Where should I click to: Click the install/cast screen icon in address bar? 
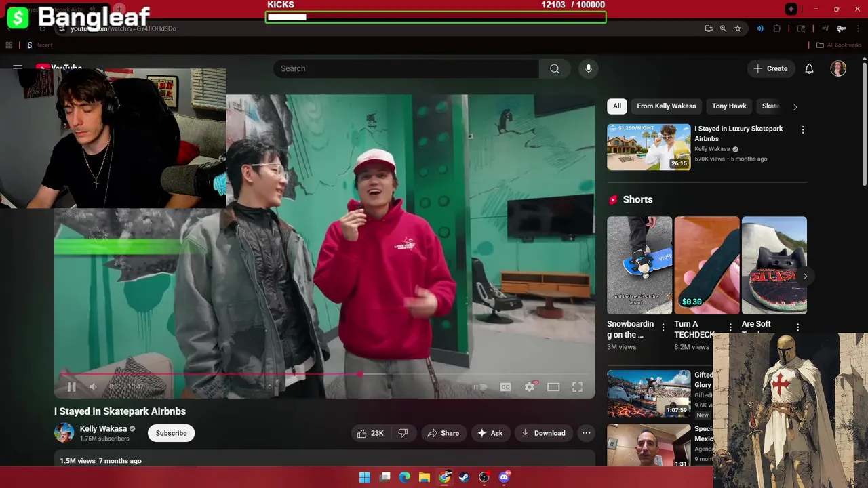[708, 28]
